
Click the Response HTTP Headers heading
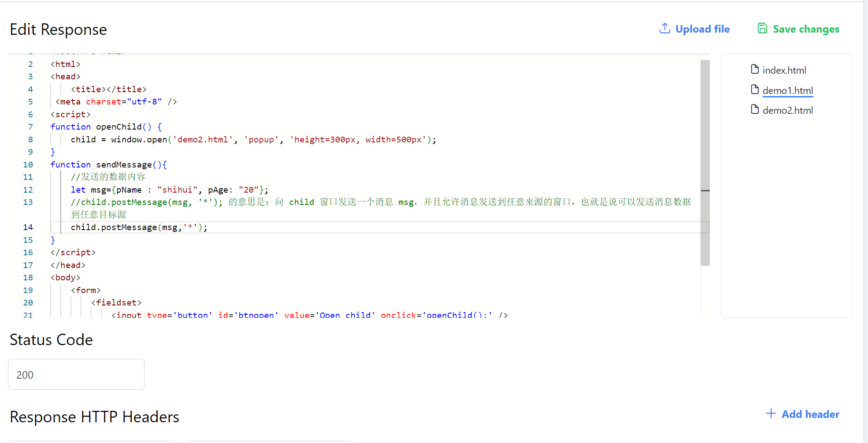[94, 417]
